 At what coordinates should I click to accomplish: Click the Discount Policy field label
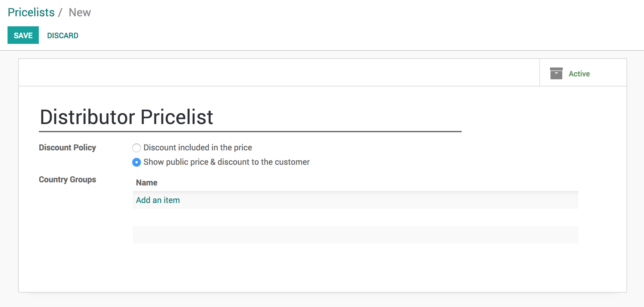pyautogui.click(x=67, y=148)
